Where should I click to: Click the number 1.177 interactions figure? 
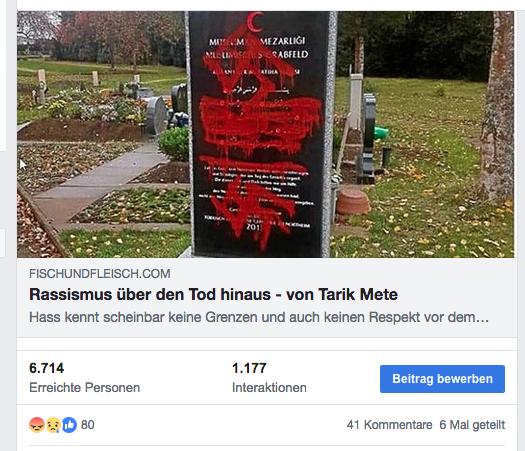(249, 368)
